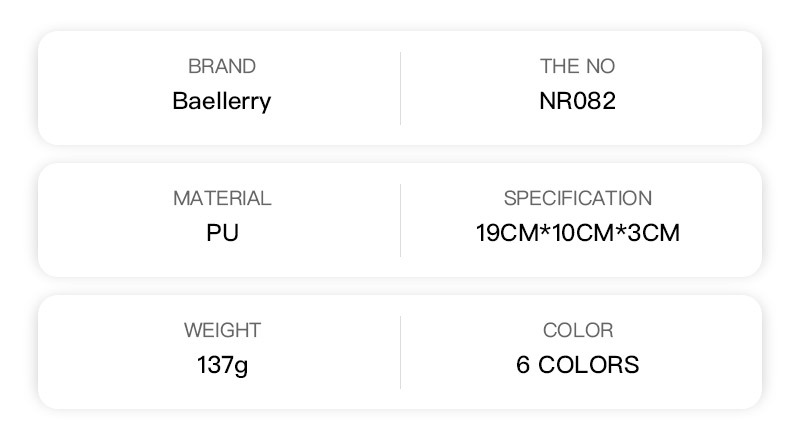Click the bottom weight and color card
The image size is (800, 440).
point(400,352)
